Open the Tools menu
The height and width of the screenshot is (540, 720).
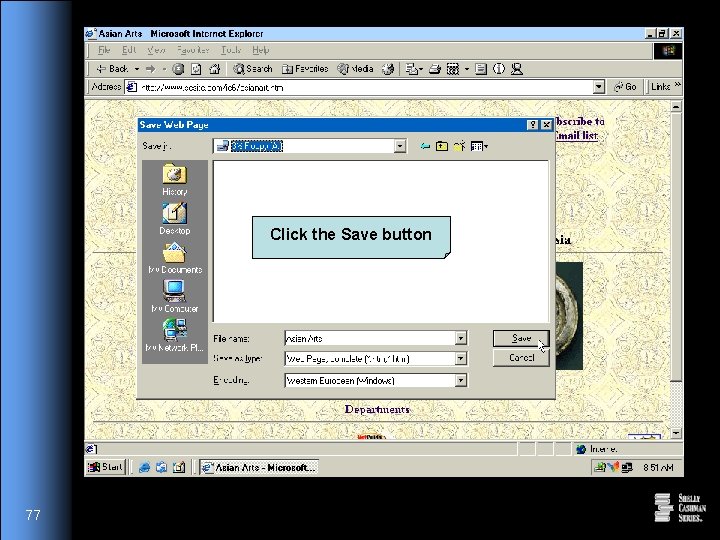[231, 50]
